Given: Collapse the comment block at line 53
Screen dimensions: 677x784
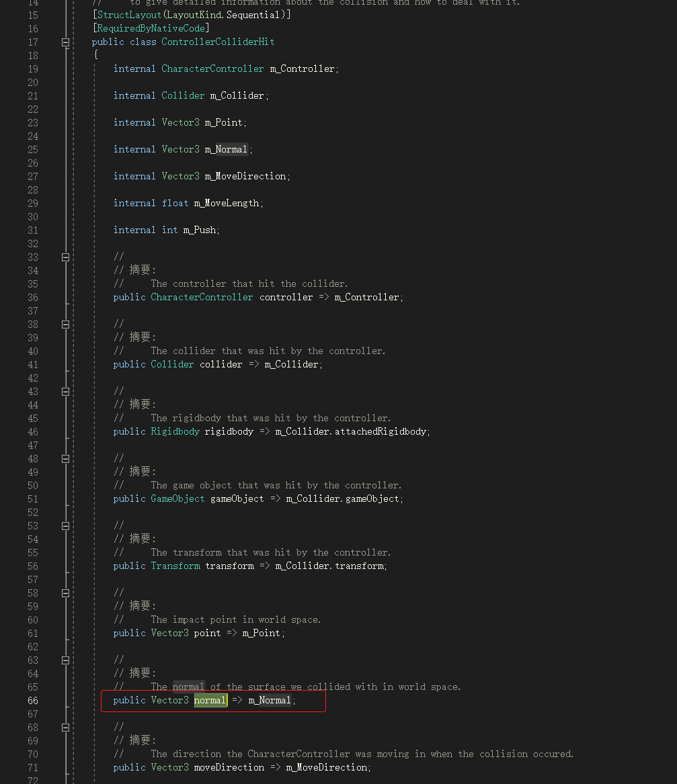Looking at the screenshot, I should (x=65, y=526).
